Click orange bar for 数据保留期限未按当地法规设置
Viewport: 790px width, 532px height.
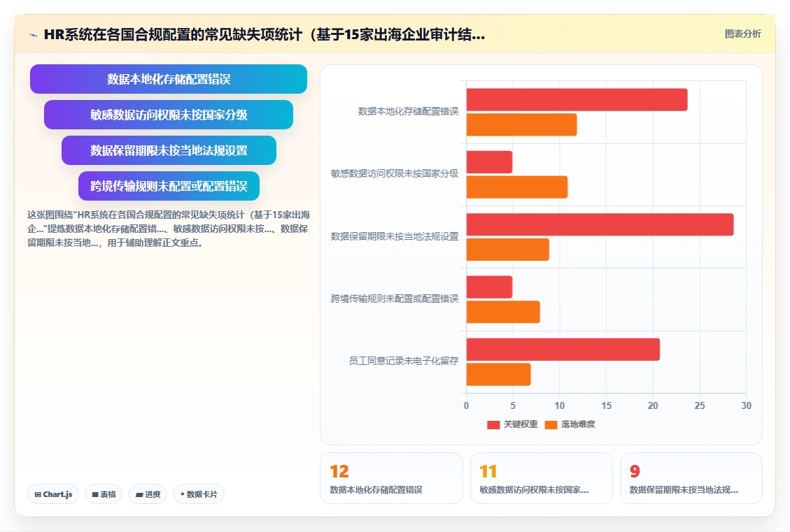point(508,250)
